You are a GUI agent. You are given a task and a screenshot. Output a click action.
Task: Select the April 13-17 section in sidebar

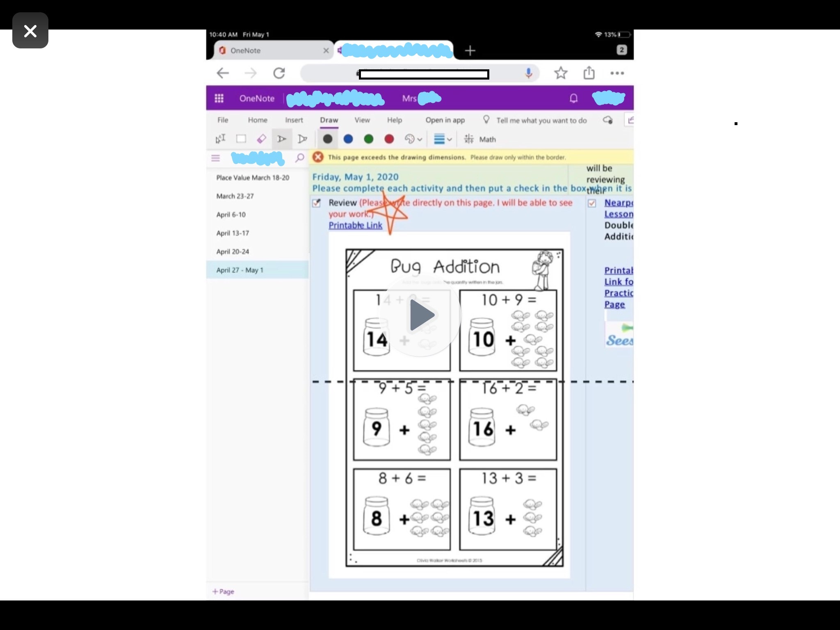coord(232,232)
